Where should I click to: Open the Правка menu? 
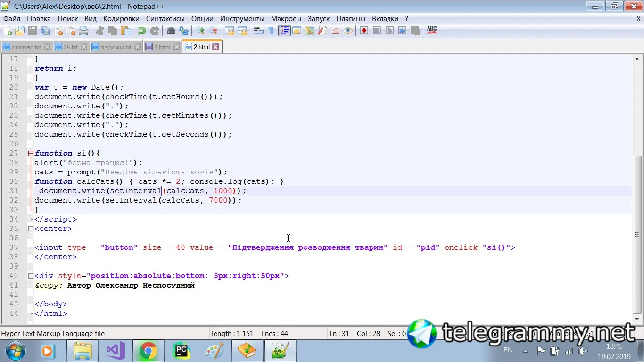click(39, 19)
